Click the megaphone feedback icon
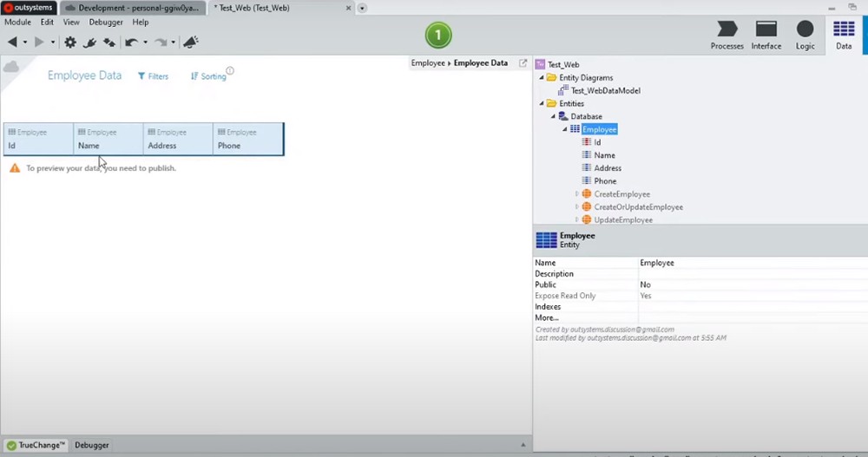This screenshot has width=868, height=457. coord(190,42)
